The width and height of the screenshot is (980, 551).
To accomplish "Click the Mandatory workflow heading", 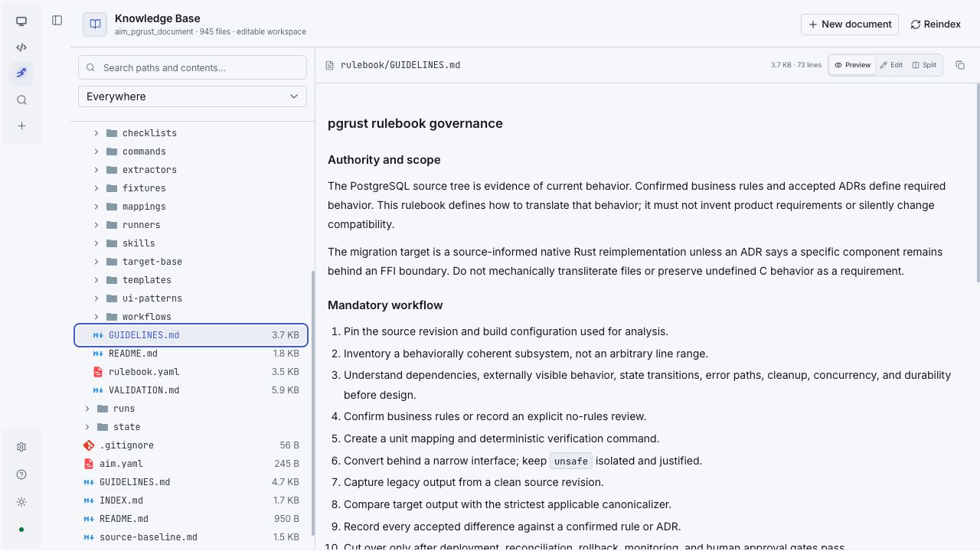I will [x=385, y=305].
